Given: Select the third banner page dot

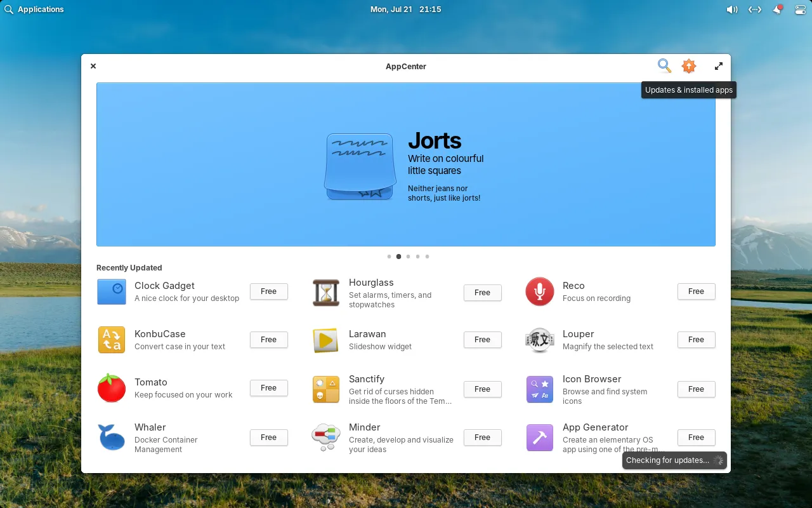Looking at the screenshot, I should (408, 257).
